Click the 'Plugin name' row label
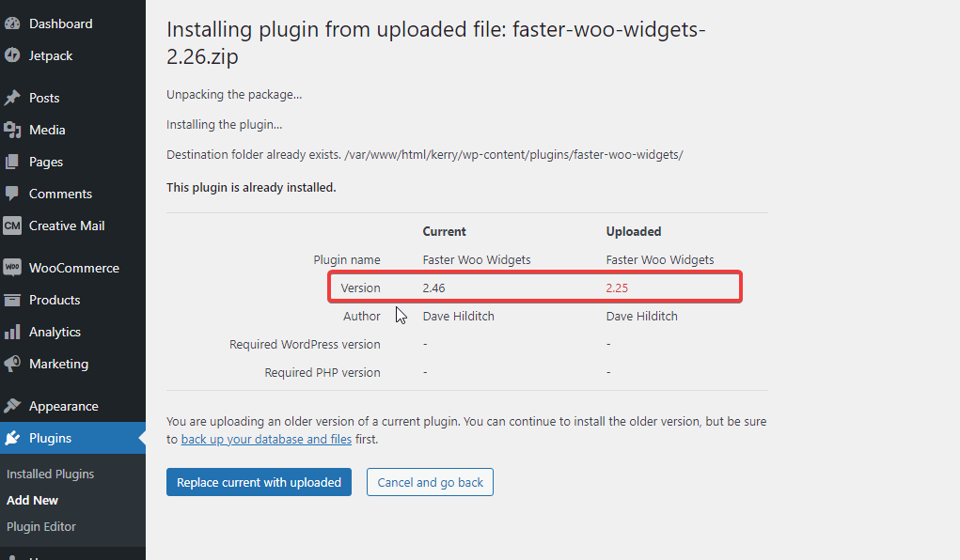960x560 pixels. 347,259
